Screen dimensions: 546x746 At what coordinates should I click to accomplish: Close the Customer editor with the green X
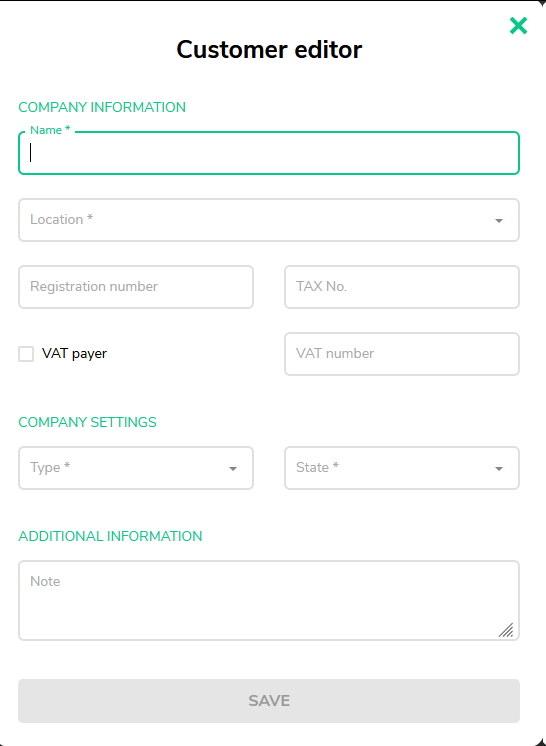[x=518, y=26]
